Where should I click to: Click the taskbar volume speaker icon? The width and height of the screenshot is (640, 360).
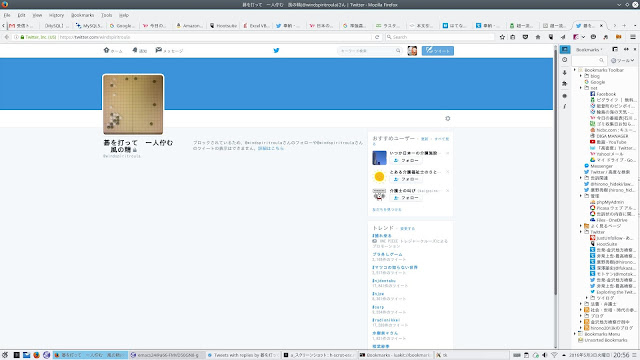544,355
